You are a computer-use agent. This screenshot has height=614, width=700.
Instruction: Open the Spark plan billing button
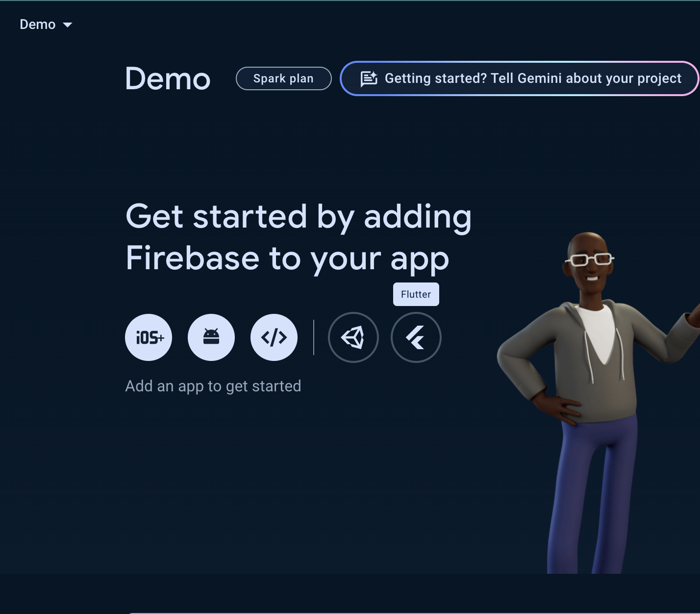click(x=283, y=78)
